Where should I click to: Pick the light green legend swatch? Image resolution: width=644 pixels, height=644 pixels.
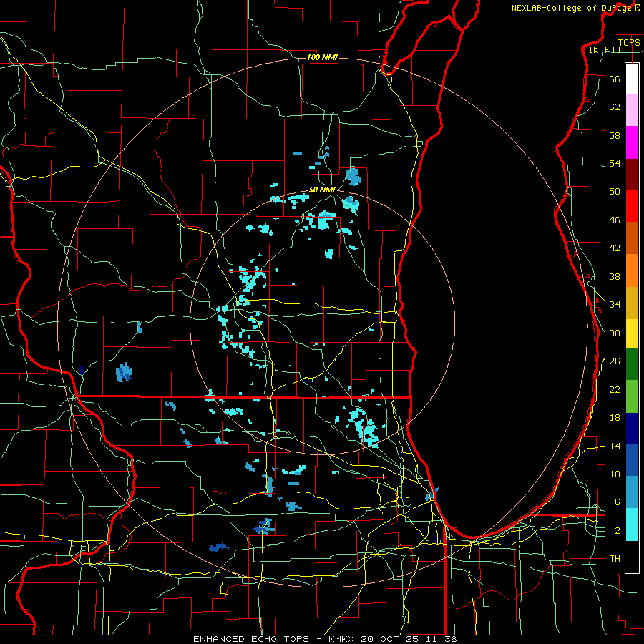pyautogui.click(x=632, y=396)
